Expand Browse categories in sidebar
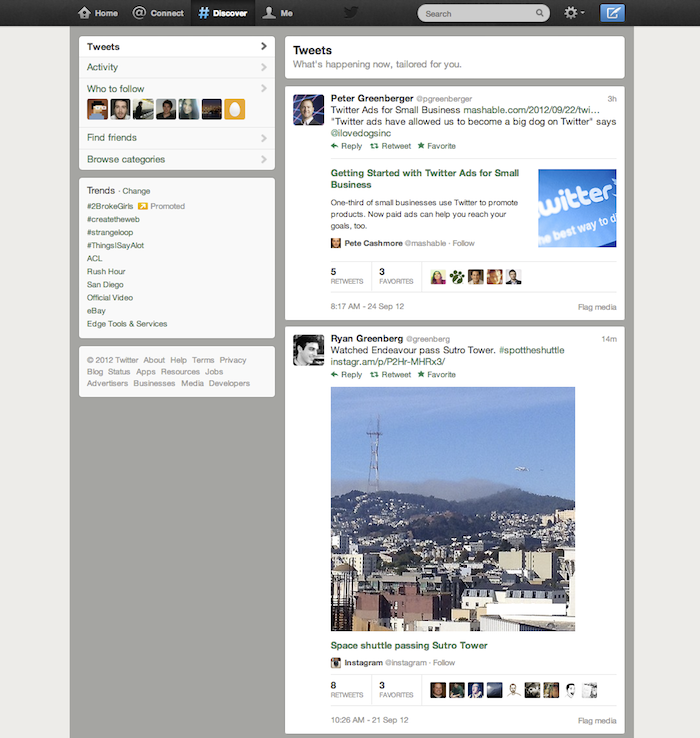700x738 pixels. [x=176, y=159]
